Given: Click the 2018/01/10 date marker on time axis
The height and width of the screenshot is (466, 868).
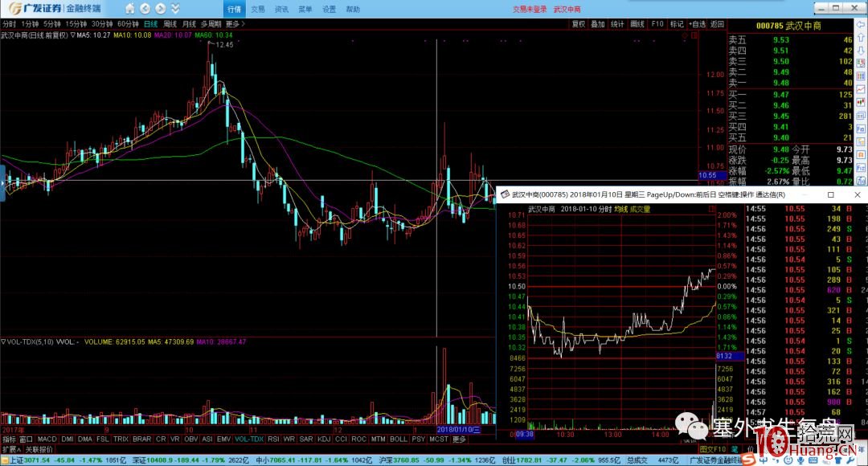Looking at the screenshot, I should coord(458,429).
